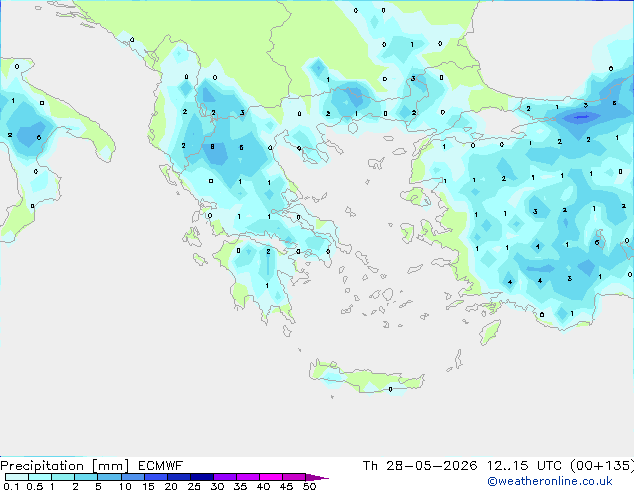The image size is (634, 490).
Task: Click the 2–5 mm legend swatch
Action: pos(86,477)
